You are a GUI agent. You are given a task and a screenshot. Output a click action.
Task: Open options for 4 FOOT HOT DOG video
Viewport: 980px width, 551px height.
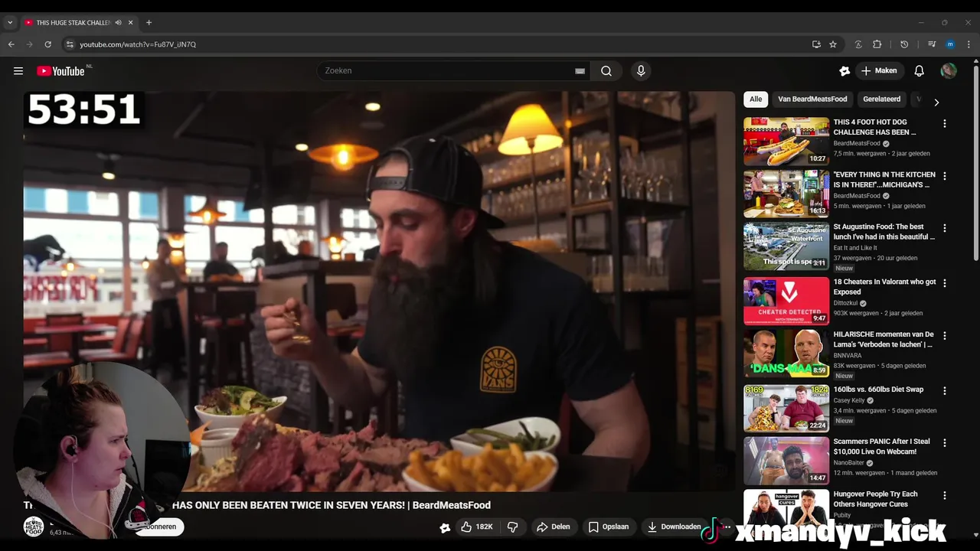click(945, 123)
